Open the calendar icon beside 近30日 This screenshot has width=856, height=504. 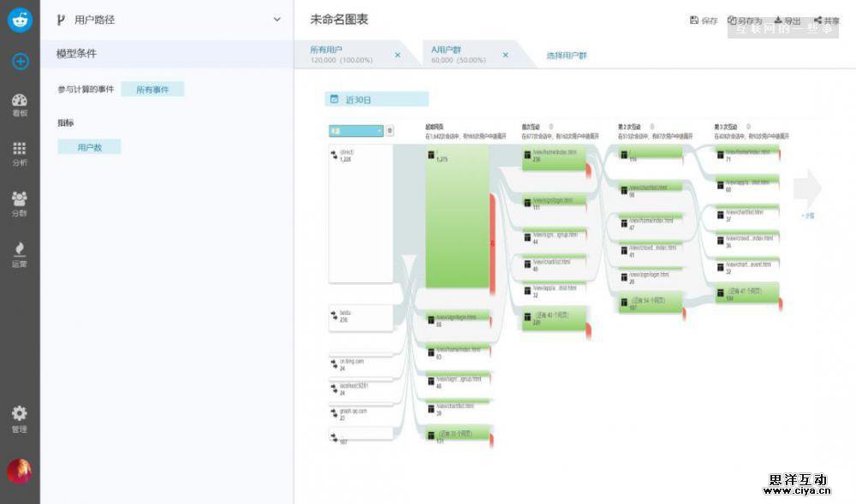334,98
